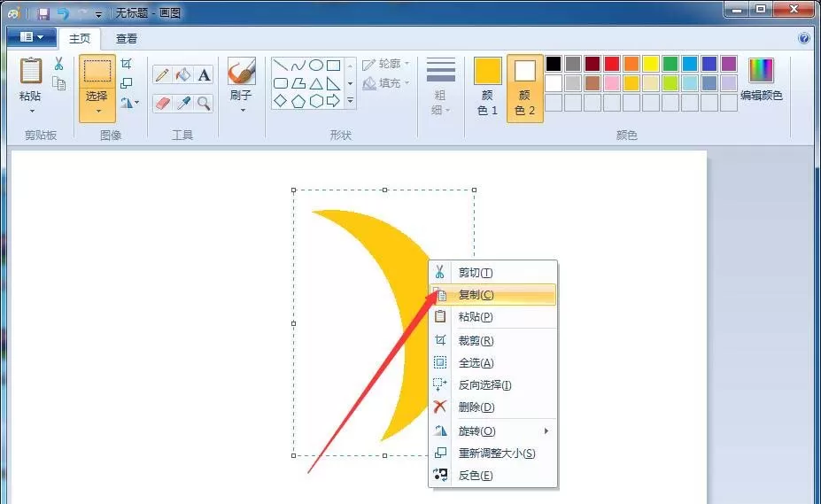Choose the Curve shape

pos(298,66)
